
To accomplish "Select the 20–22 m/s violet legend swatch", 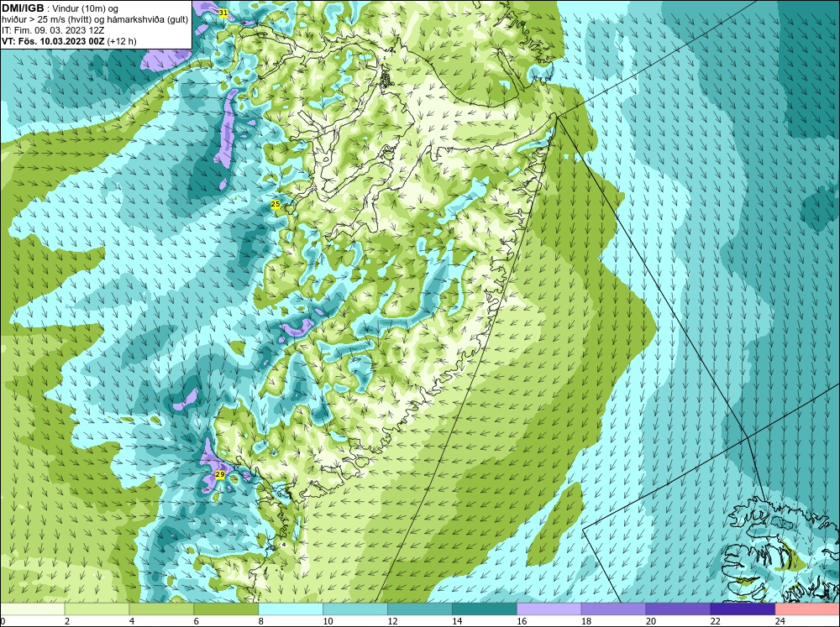I will 678,609.
